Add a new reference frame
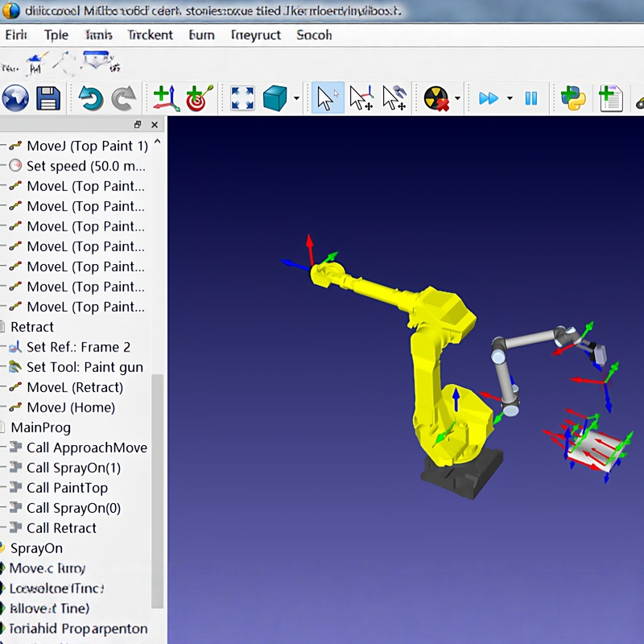The width and height of the screenshot is (644, 644). pyautogui.click(x=167, y=98)
